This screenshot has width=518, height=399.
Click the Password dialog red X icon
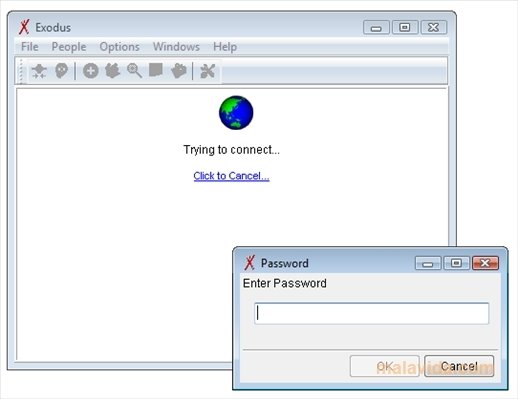249,263
